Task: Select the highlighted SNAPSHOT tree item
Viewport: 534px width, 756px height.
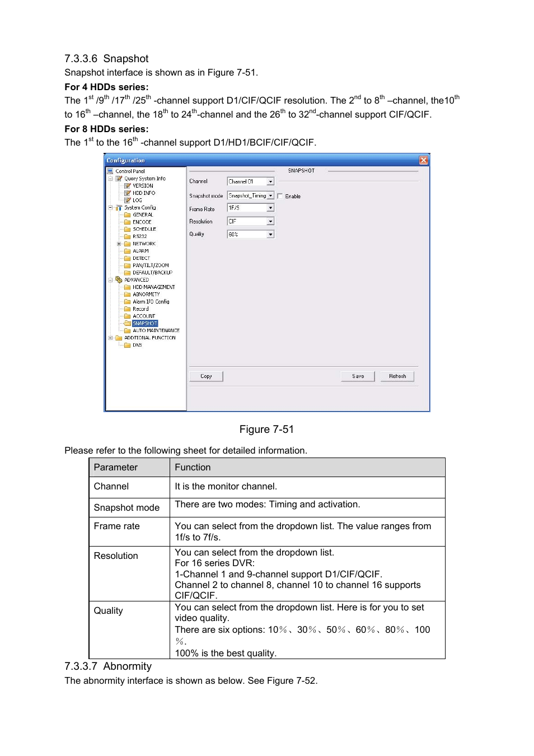Action: [145, 324]
